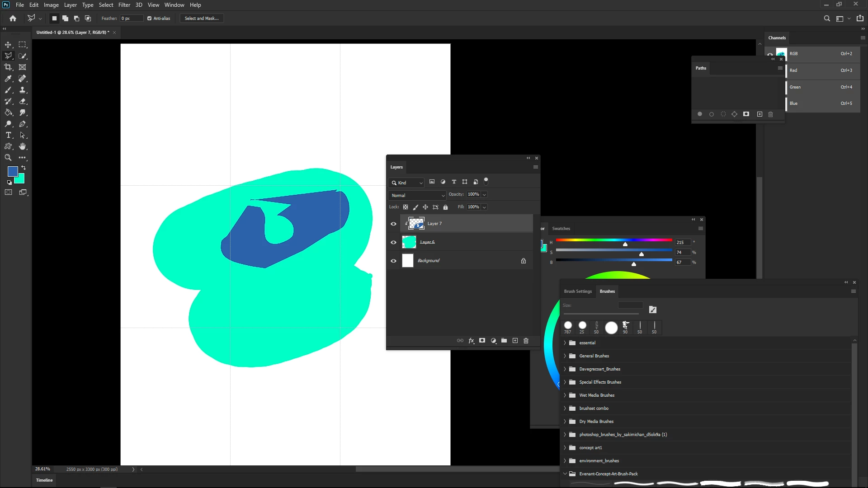Toggle visibility of Background layer
This screenshot has height=488, width=868.
[x=393, y=261]
